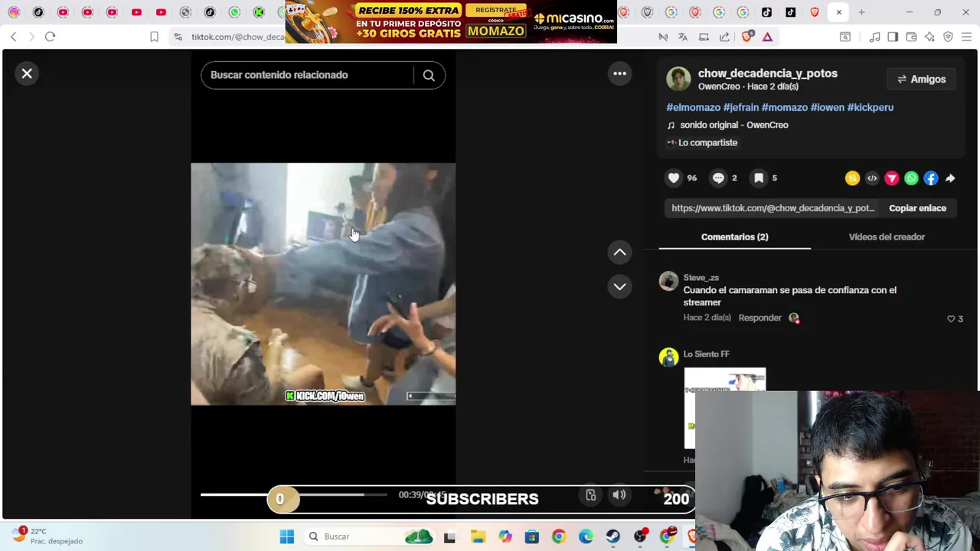Click the share page icon in address bar
Image resolution: width=980 pixels, height=551 pixels.
click(724, 37)
